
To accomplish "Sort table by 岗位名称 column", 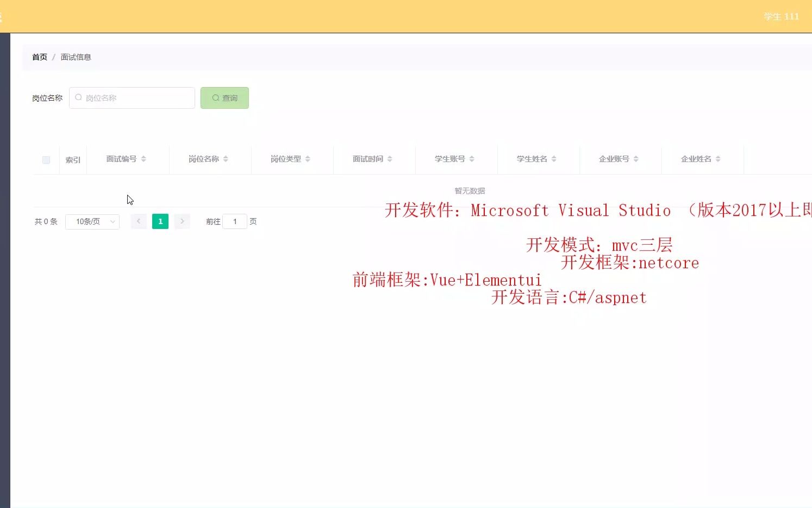I will pyautogui.click(x=208, y=159).
